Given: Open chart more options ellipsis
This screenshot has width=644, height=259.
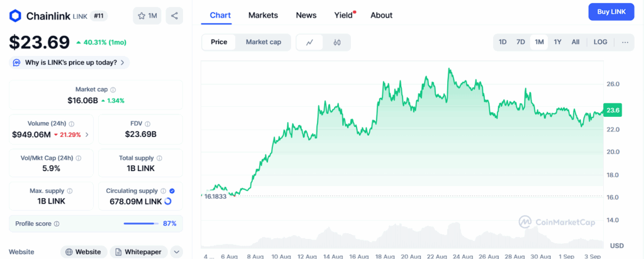Looking at the screenshot, I should [x=625, y=42].
